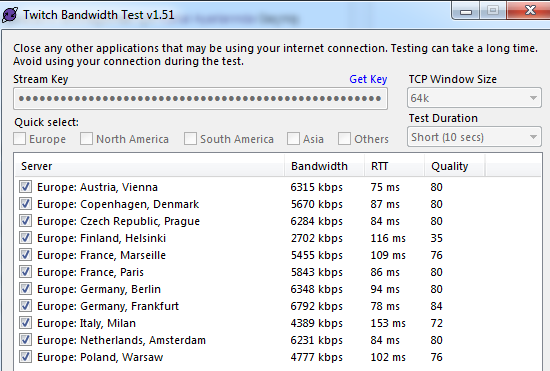The height and width of the screenshot is (371, 550).
Task: Uncheck the Poland, Warsaw server
Action: [26, 357]
